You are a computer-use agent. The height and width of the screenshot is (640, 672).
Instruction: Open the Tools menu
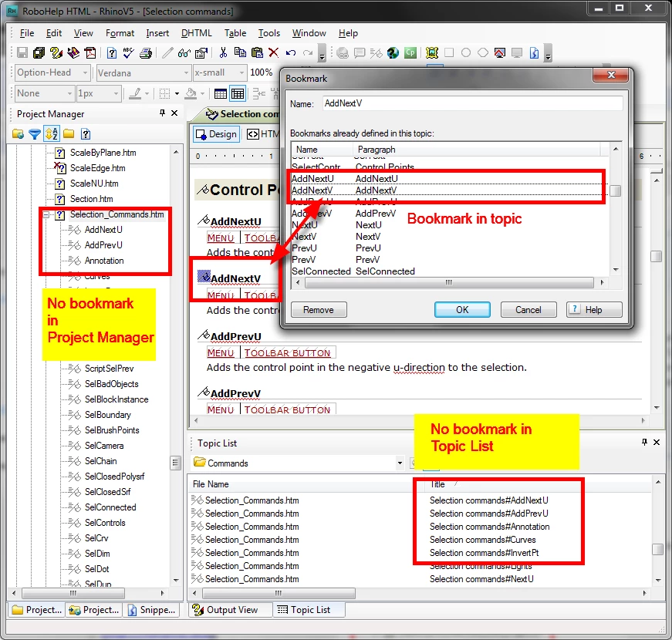pyautogui.click(x=268, y=33)
